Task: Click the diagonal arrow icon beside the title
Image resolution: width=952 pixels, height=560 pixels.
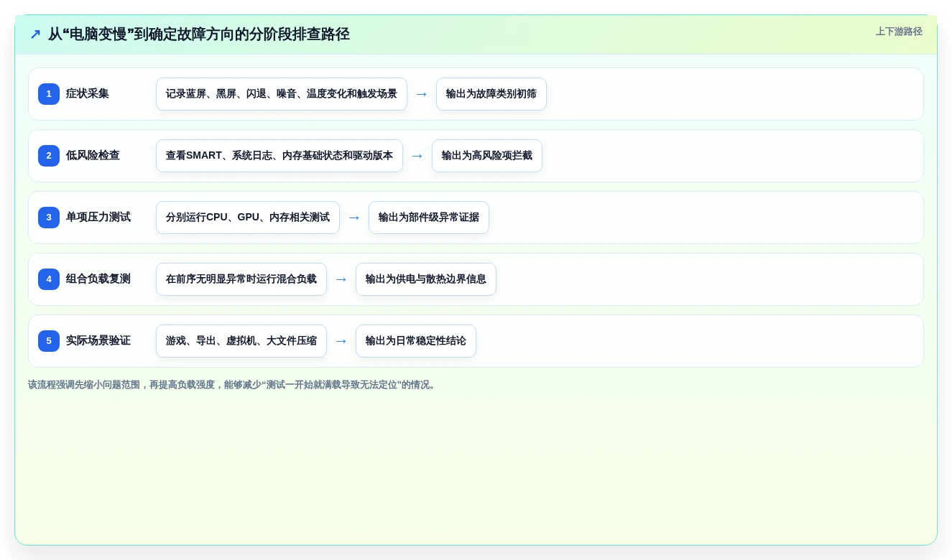Action: [35, 34]
